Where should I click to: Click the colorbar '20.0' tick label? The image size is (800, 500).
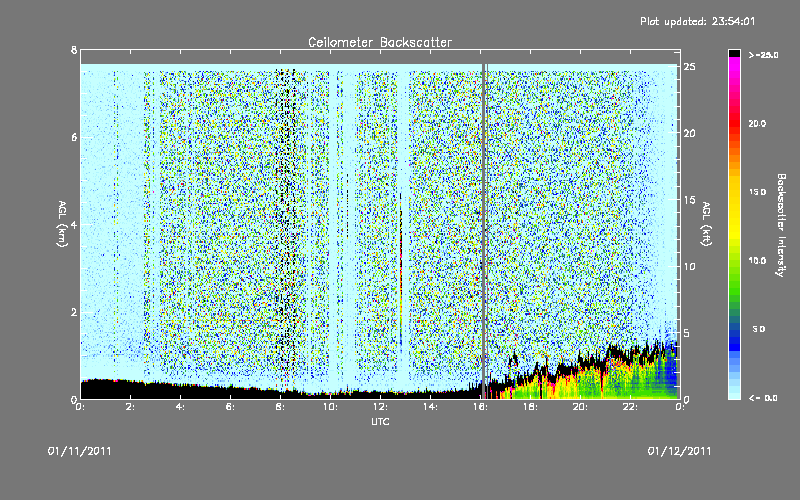pos(758,124)
